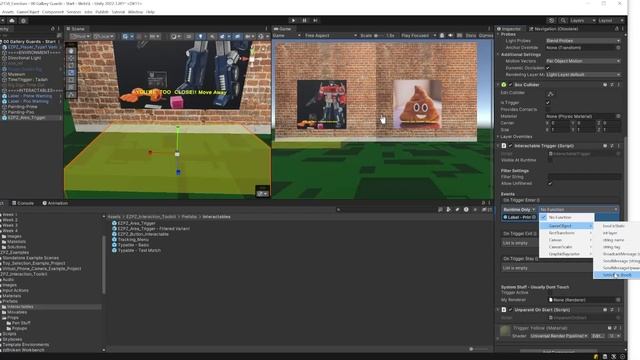640x360 pixels.
Task: Open GraphicRaycaster submenu in function list
Action: [567, 254]
